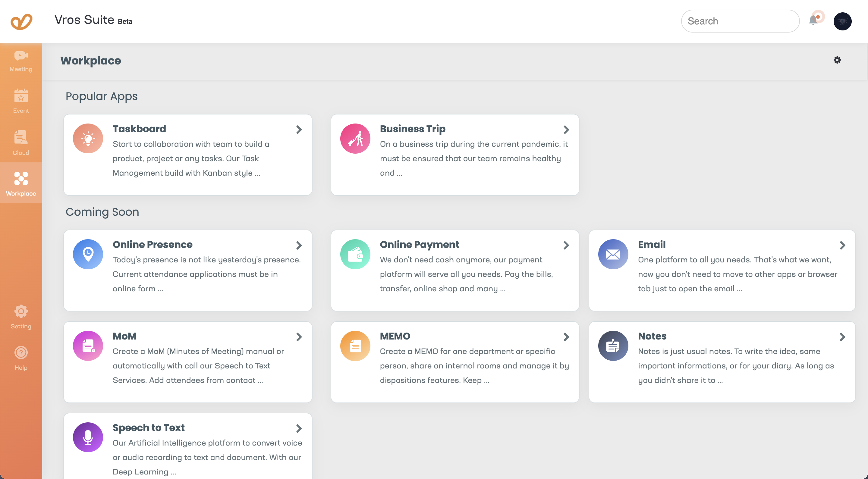
Task: Click the Search input field
Action: (740, 21)
